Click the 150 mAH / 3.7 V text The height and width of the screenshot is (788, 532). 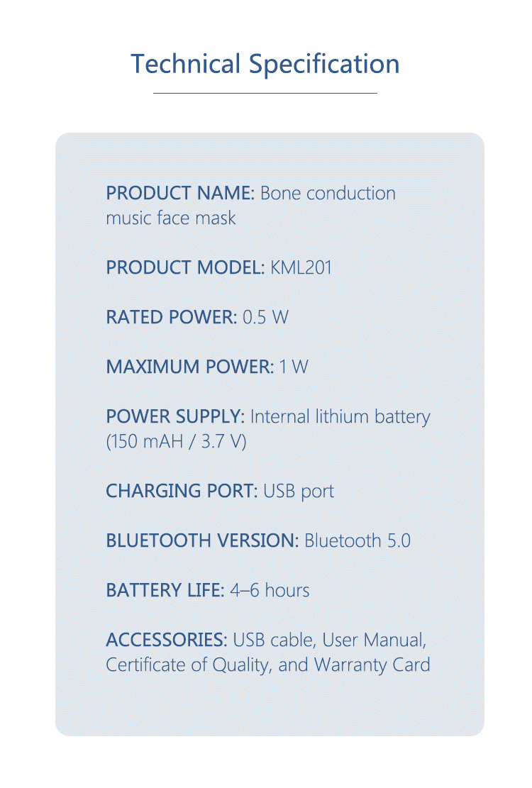point(177,442)
